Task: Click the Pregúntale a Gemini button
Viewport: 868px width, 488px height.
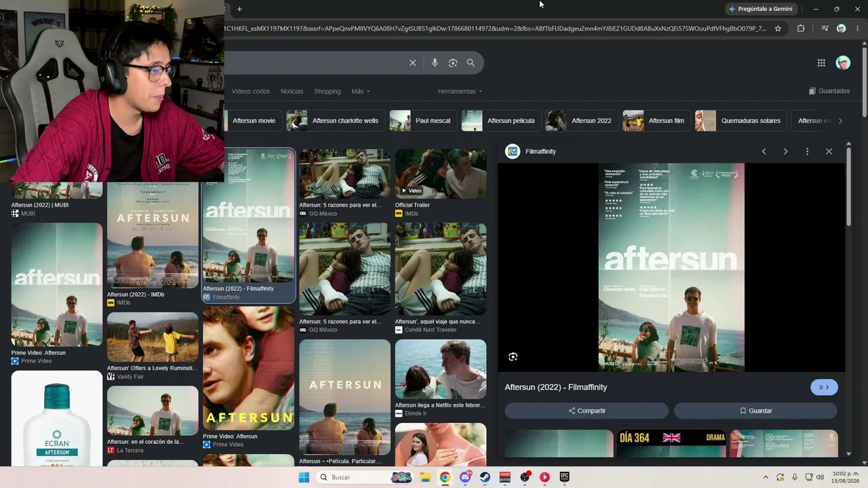Action: coord(760,9)
